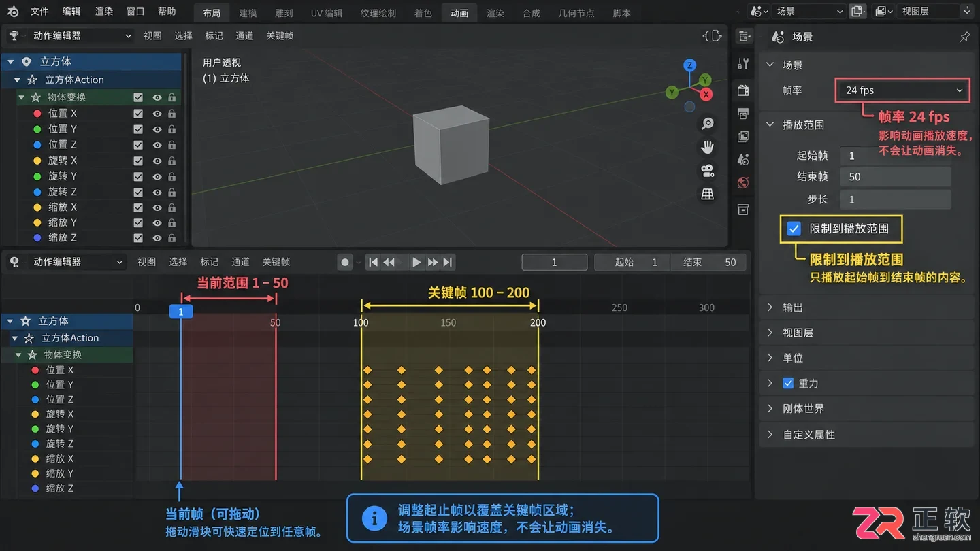
Task: Collapse the 播放范围 section
Action: point(770,124)
